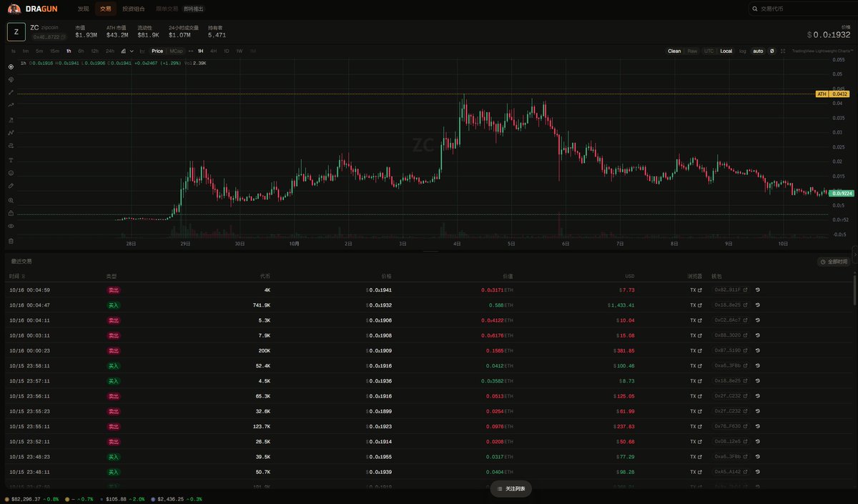Open the watchlist button
Viewport: 858px width, 504px height.
pyautogui.click(x=511, y=488)
